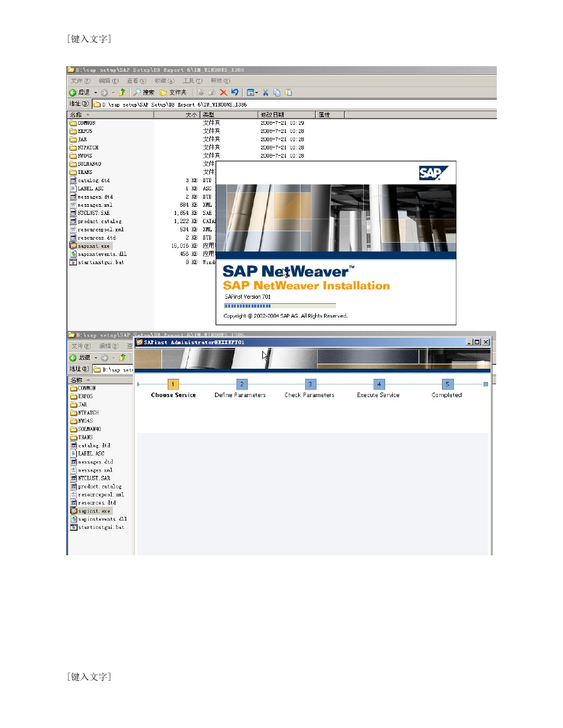Screen dimensions: 563x728
Task: Open Back history dropdown arrow in upper Explorer
Action: pos(96,93)
